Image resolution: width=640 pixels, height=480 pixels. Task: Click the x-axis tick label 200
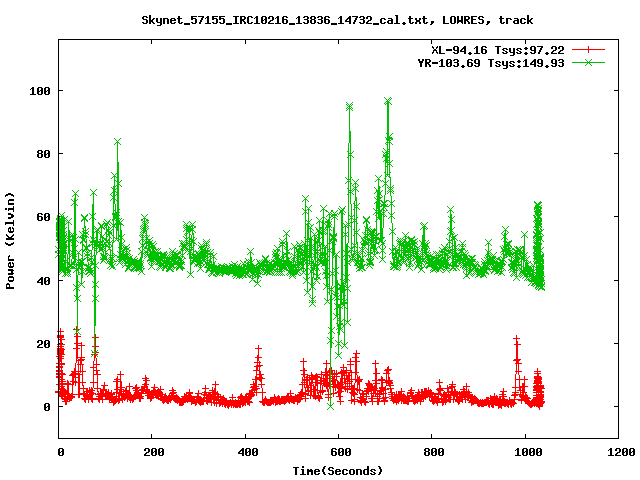point(153,452)
